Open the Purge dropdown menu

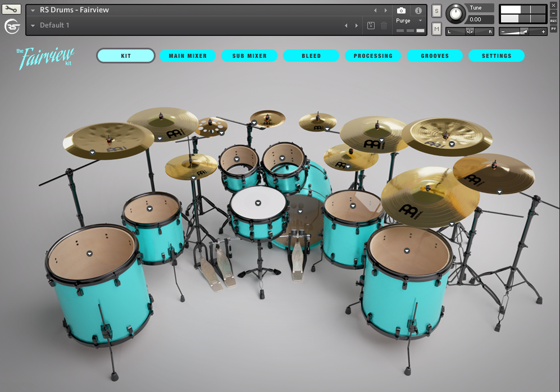click(x=409, y=21)
